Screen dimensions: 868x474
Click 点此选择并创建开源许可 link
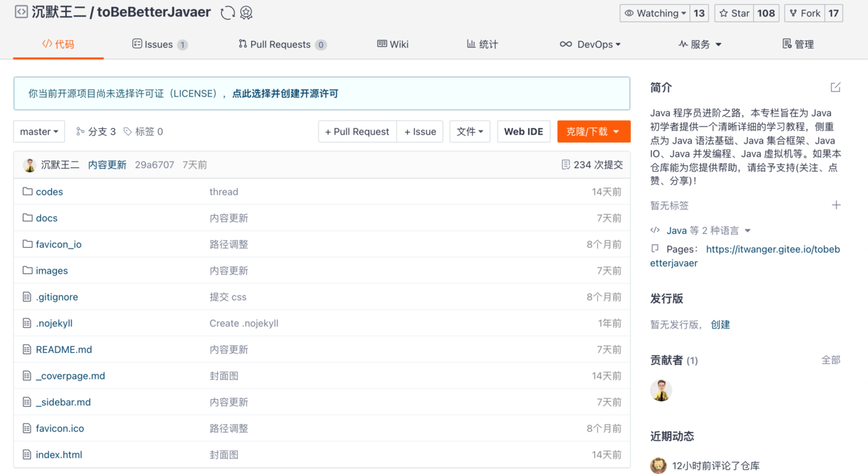pos(285,94)
